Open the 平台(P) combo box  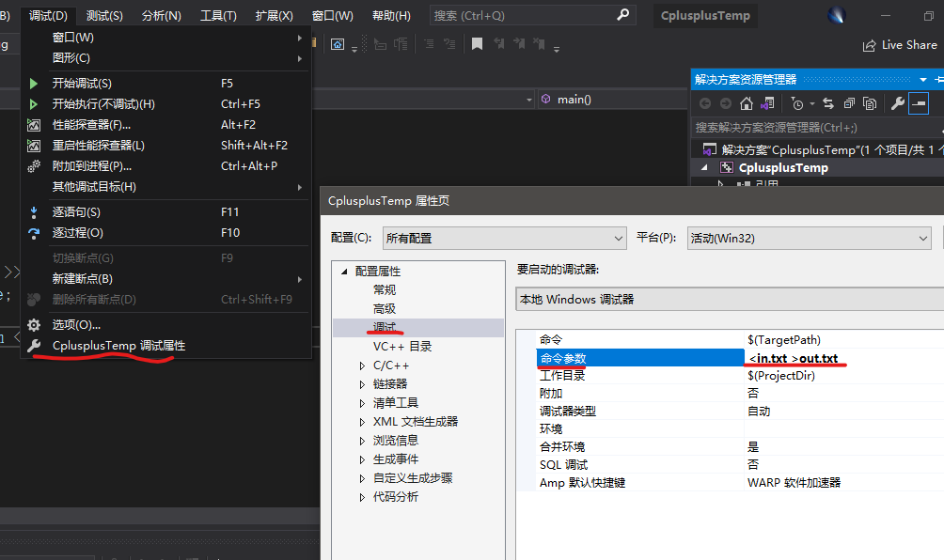click(810, 239)
